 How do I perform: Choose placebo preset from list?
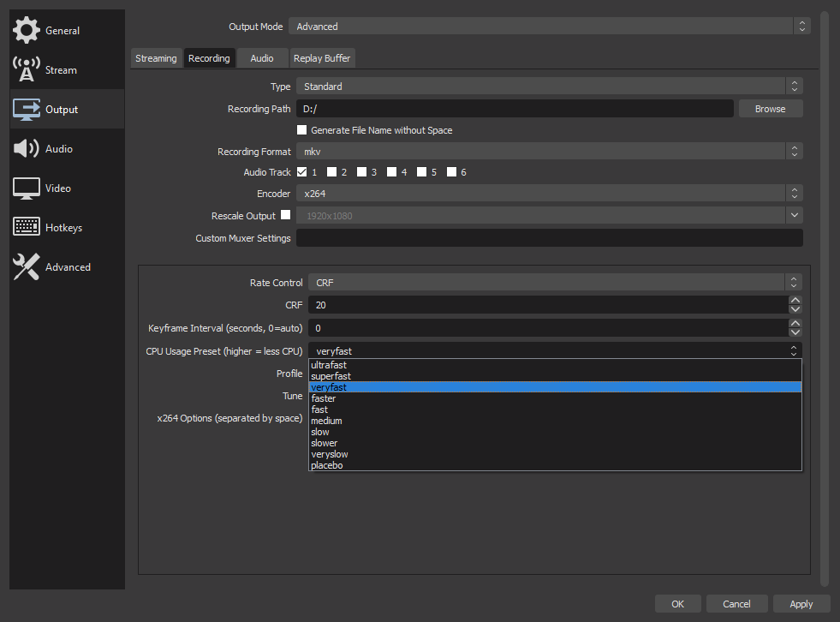point(555,465)
